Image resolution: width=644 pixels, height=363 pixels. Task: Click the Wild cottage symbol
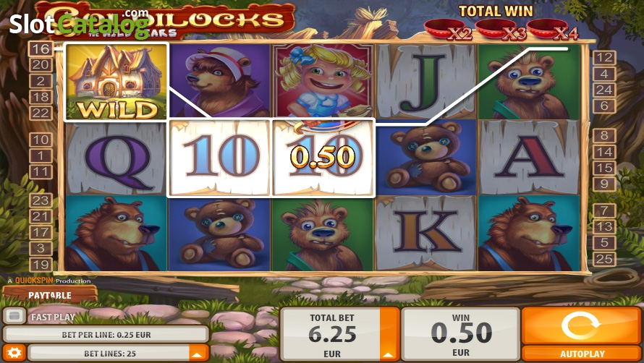(116, 82)
